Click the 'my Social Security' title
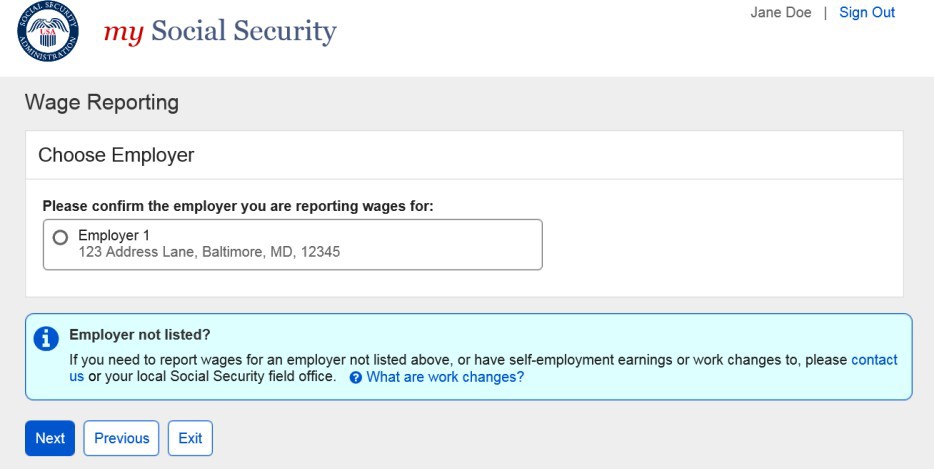The height and width of the screenshot is (469, 934). click(x=220, y=33)
